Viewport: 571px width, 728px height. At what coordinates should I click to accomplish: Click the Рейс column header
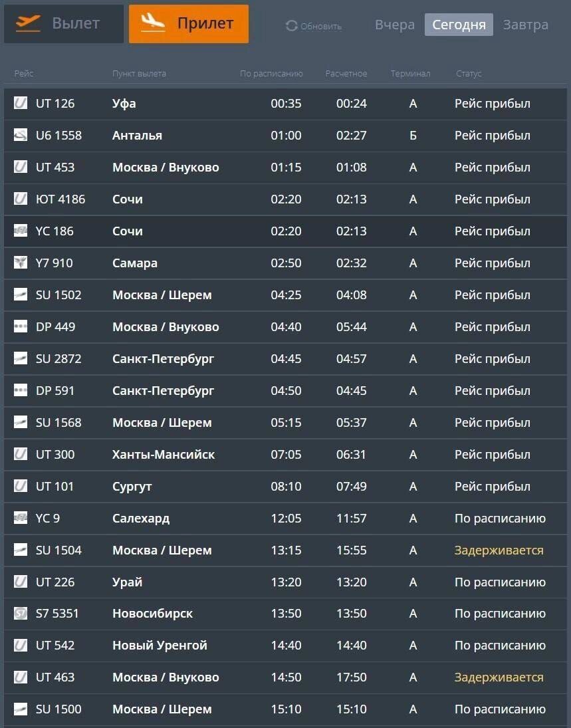[24, 73]
